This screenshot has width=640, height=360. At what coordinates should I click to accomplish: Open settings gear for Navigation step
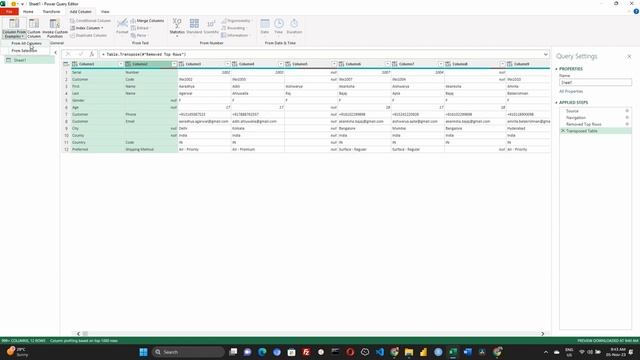(x=627, y=118)
